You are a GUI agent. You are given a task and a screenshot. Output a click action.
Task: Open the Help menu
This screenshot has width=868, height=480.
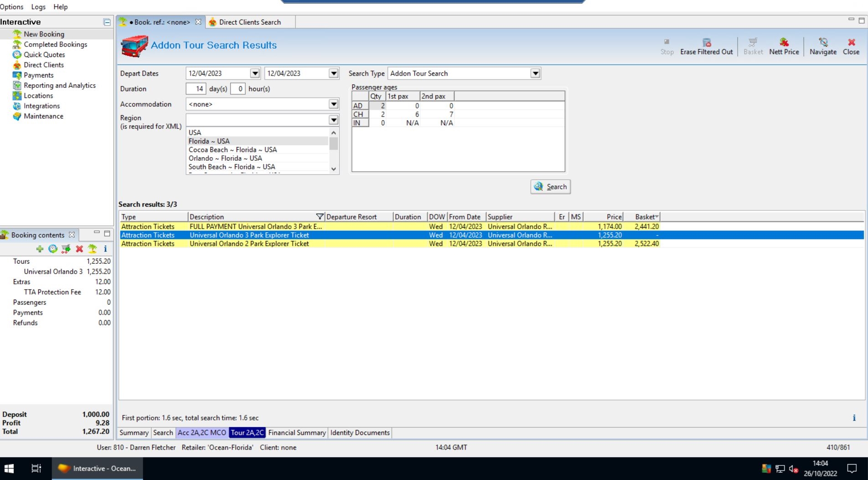(x=60, y=7)
